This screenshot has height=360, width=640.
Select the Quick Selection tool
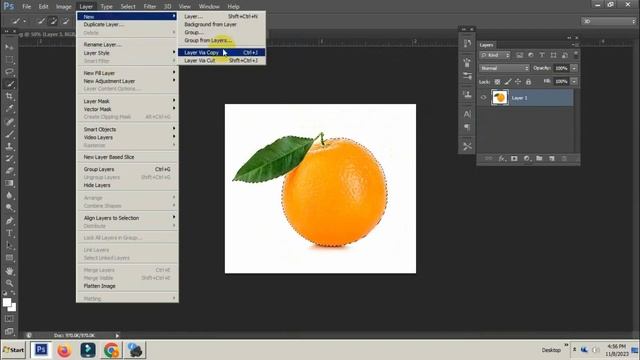point(9,84)
